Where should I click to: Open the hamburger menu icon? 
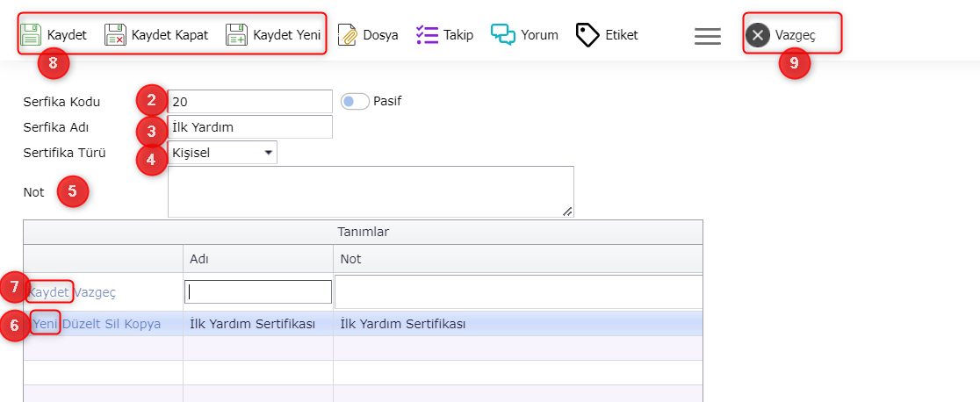coord(708,36)
